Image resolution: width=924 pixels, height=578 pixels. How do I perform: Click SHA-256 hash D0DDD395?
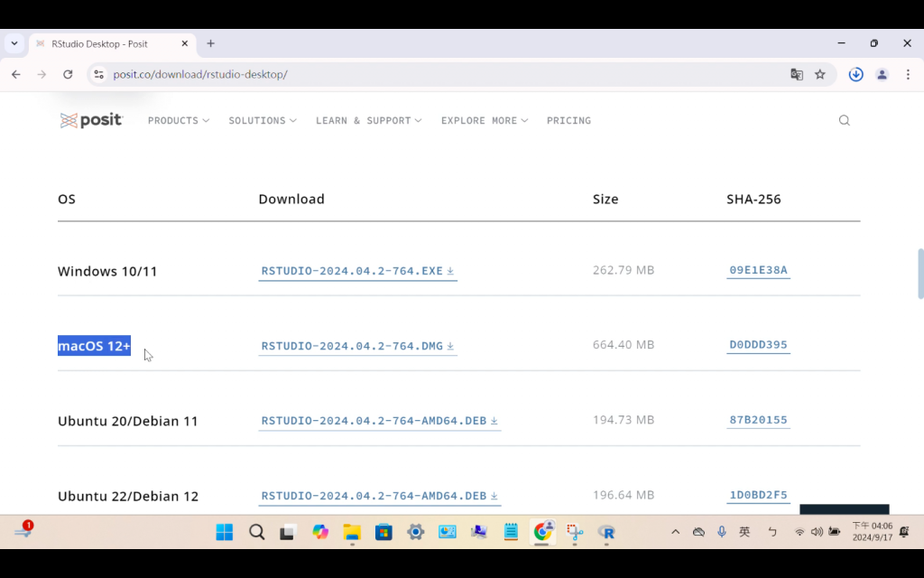point(758,345)
